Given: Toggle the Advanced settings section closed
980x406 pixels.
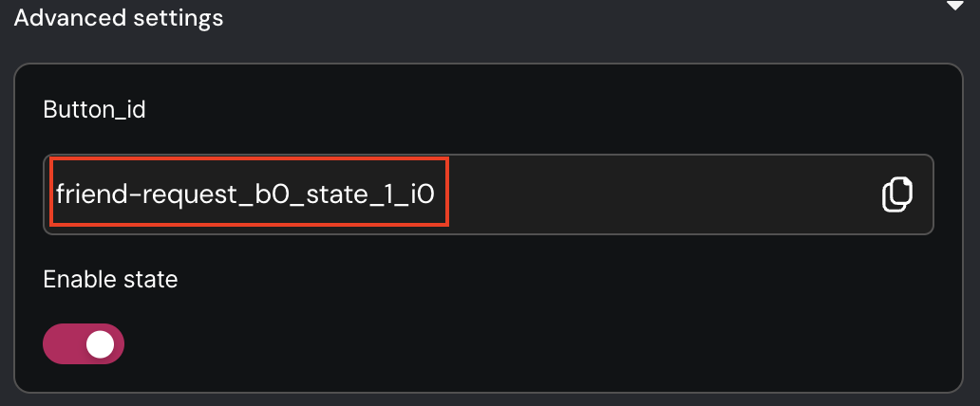Looking at the screenshot, I should (x=955, y=6).
